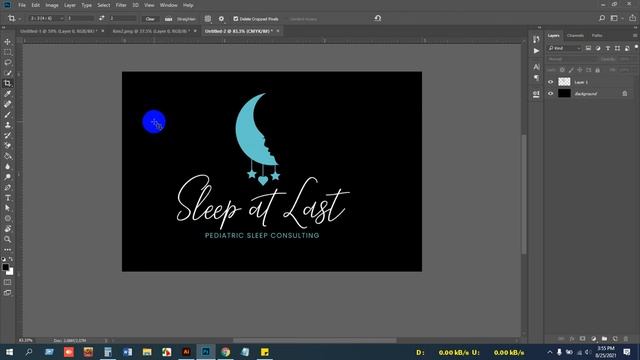Open the crop settings gear
The width and height of the screenshot is (640, 360).
coord(221,19)
